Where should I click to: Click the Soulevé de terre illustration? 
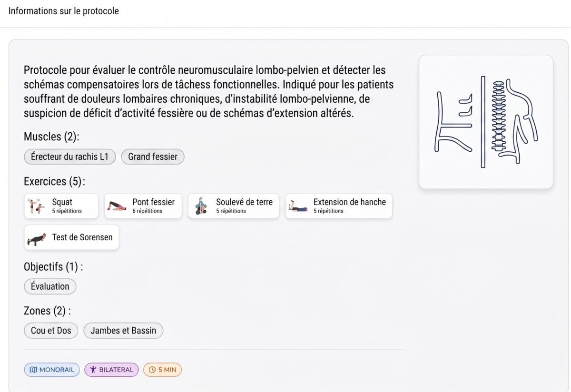[x=201, y=206]
